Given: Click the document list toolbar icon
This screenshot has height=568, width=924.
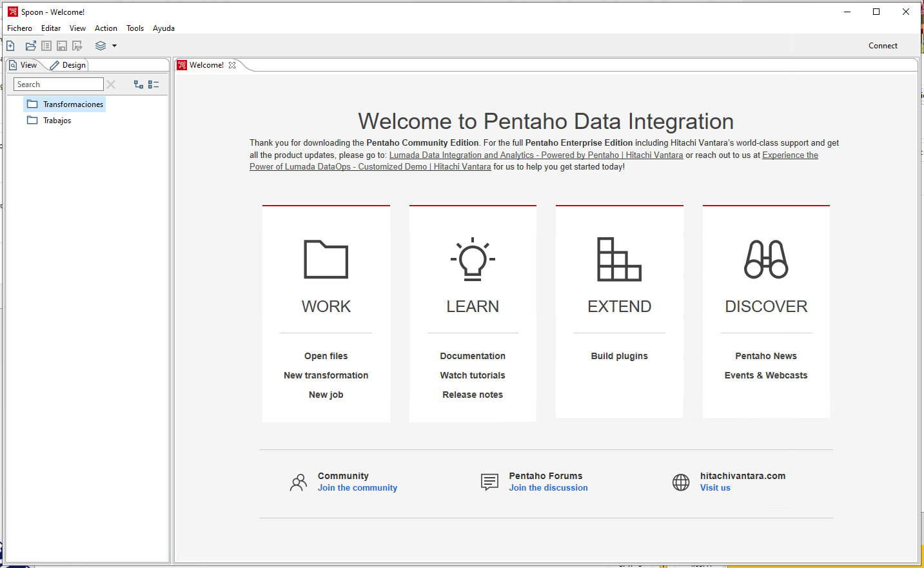Looking at the screenshot, I should click(x=46, y=45).
